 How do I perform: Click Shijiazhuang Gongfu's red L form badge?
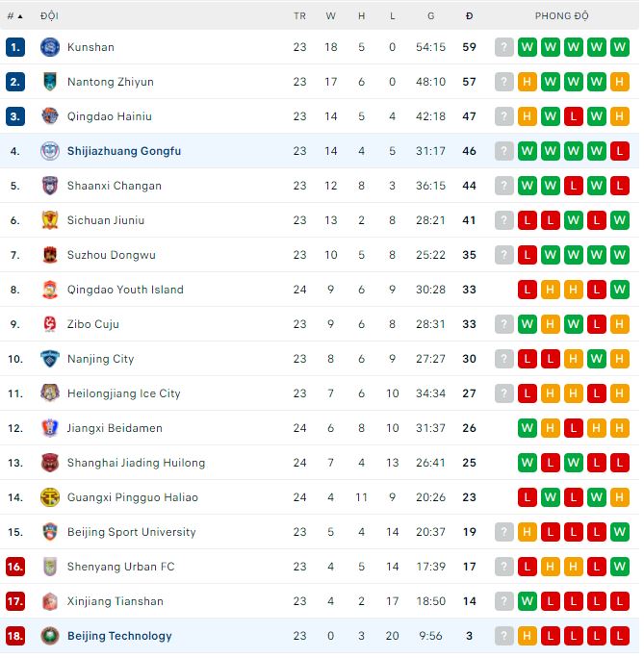620,151
